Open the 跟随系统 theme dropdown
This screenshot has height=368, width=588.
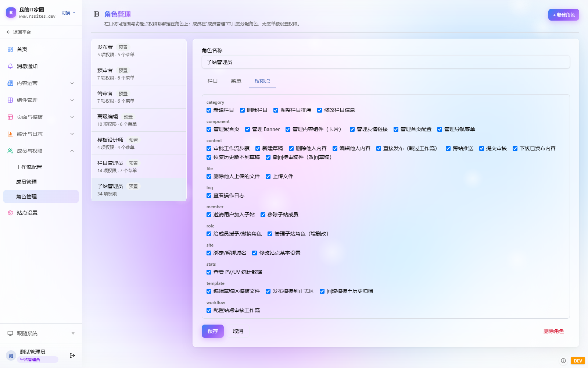(x=41, y=333)
